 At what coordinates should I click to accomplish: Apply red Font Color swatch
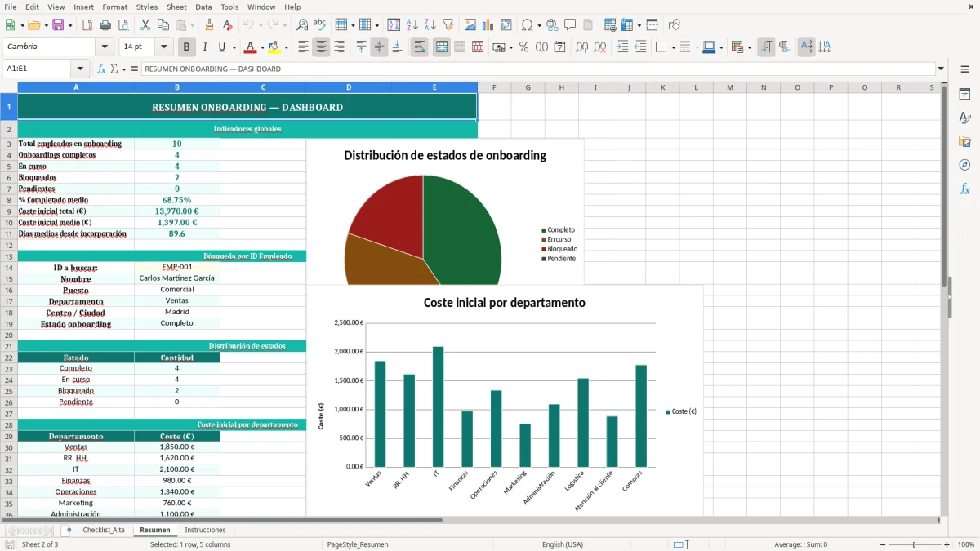click(x=251, y=47)
